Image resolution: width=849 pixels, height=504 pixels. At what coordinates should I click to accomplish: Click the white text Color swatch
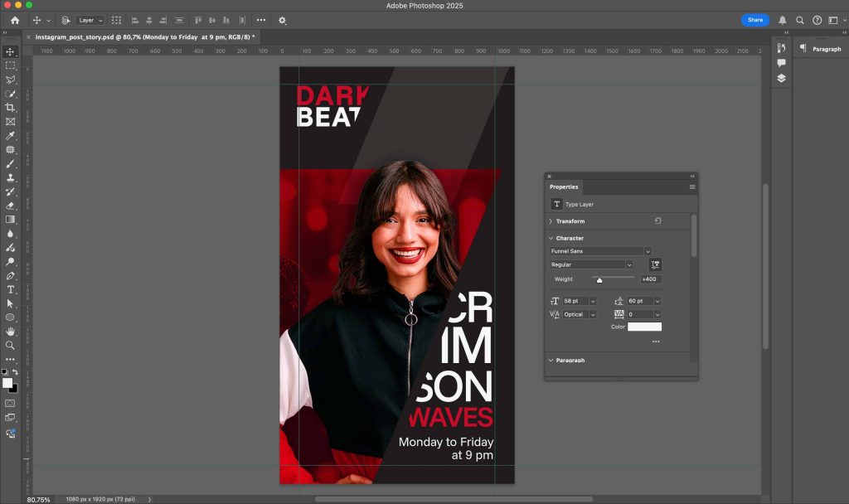coord(644,327)
